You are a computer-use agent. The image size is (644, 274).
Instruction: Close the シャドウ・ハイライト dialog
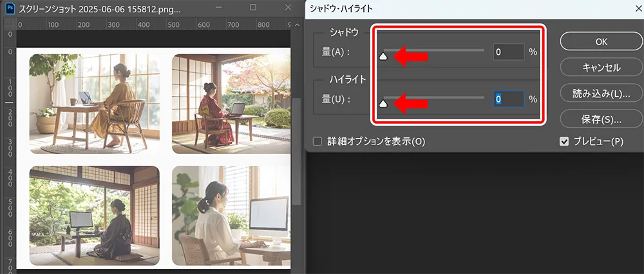click(638, 8)
